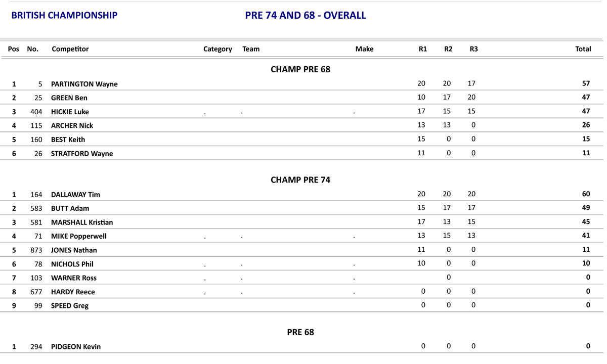Select the CHAMP PRE 74 section heading
This screenshot has height=364, width=607.
pyautogui.click(x=300, y=180)
